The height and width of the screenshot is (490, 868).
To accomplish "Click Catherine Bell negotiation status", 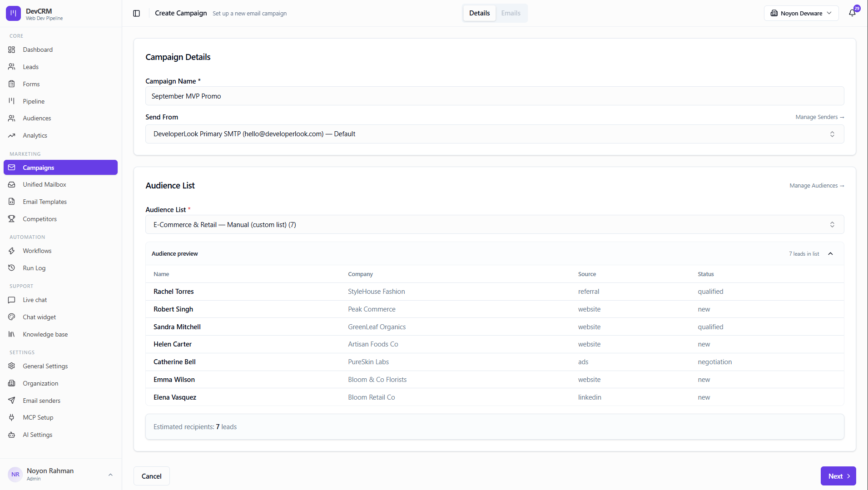I will coord(714,362).
